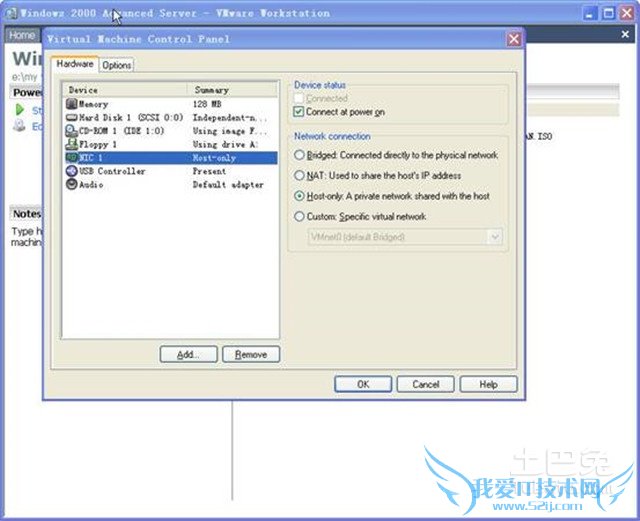
Task: Click the '128 MB' summary value
Action: point(207,104)
